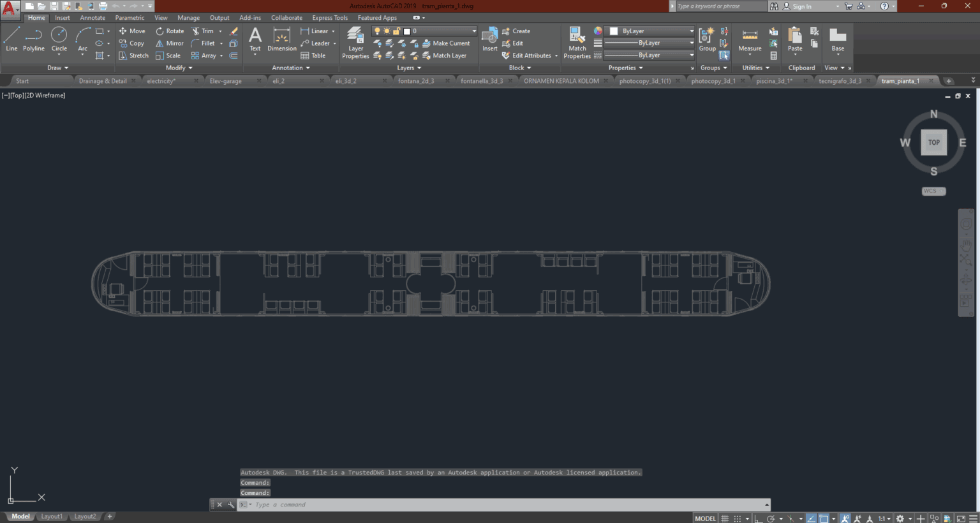Toggle grid display in status bar
This screenshot has height=523, width=980.
click(x=724, y=518)
